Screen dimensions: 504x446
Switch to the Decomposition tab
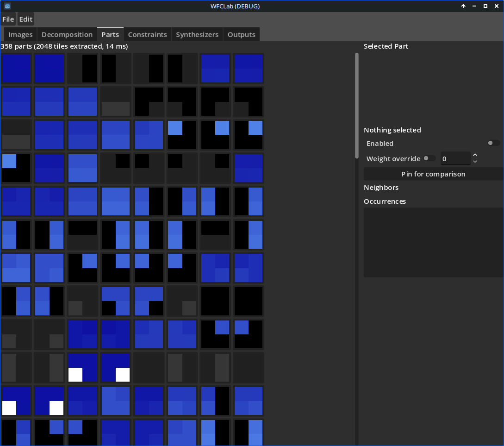(67, 34)
